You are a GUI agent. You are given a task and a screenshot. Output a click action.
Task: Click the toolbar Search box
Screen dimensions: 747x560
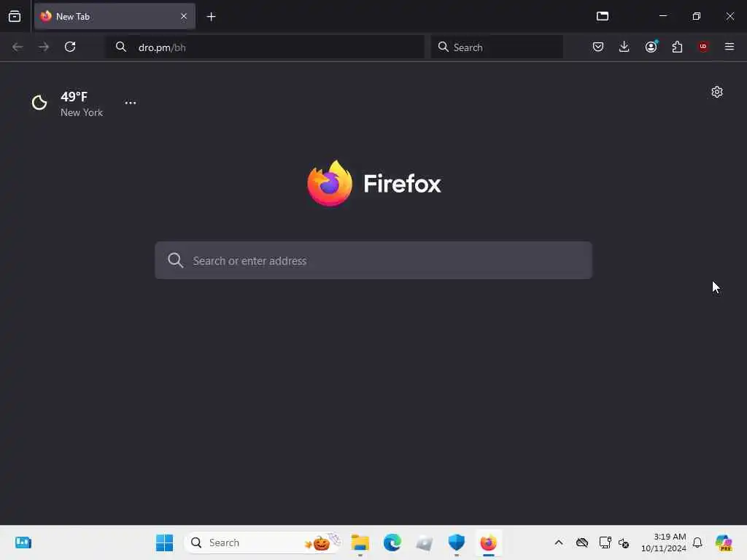[497, 47]
